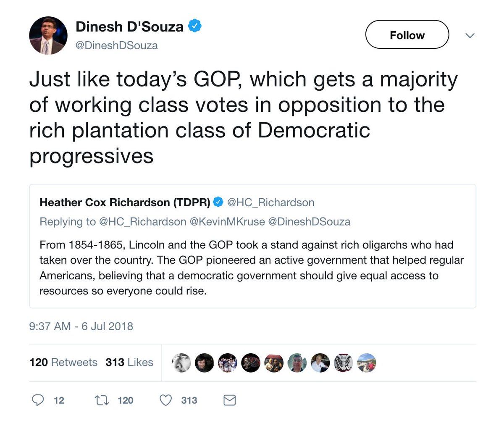Image resolution: width=504 pixels, height=426 pixels.
Task: Click the elephant avatar among the likers
Action: (343, 363)
